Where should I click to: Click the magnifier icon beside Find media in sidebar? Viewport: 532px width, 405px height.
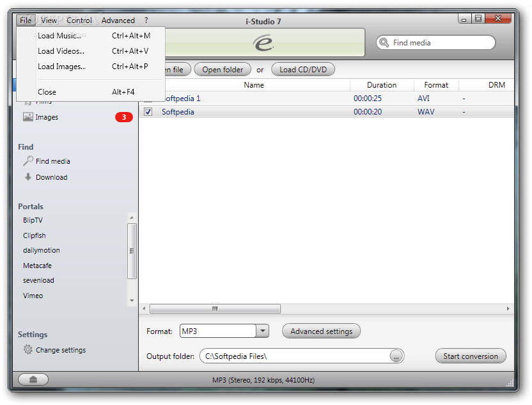tap(28, 161)
